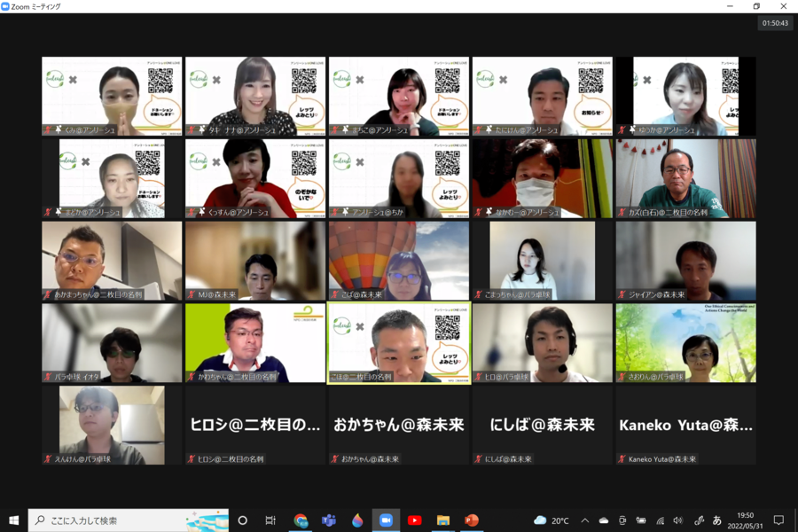The image size is (798, 532).
Task: Open the Windows Start menu
Action: [x=13, y=520]
